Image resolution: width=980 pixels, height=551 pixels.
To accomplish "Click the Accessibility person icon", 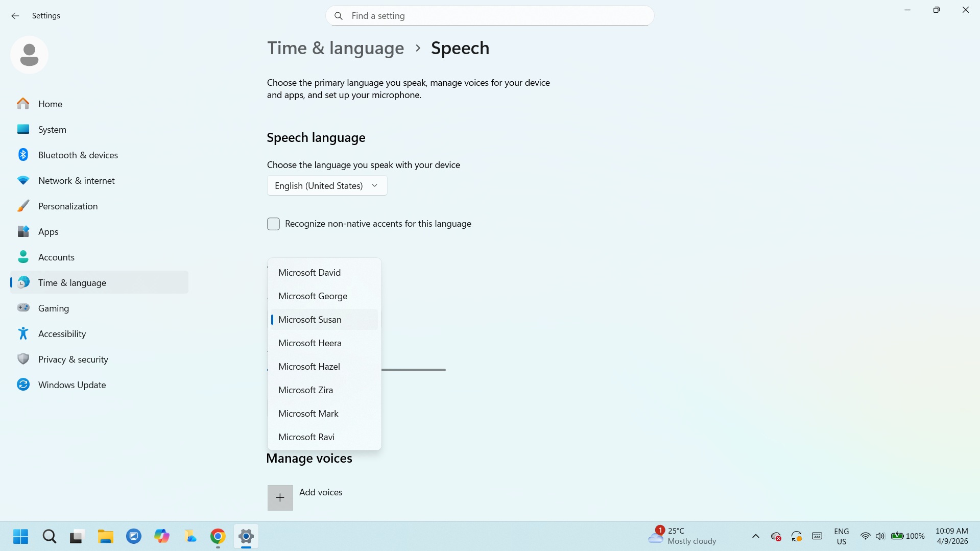I will [23, 333].
